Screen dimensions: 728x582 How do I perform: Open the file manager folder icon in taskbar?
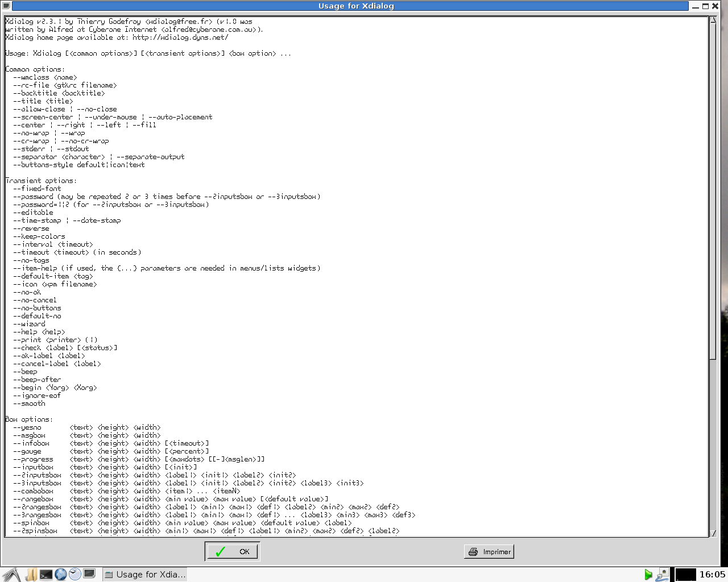pos(31,574)
